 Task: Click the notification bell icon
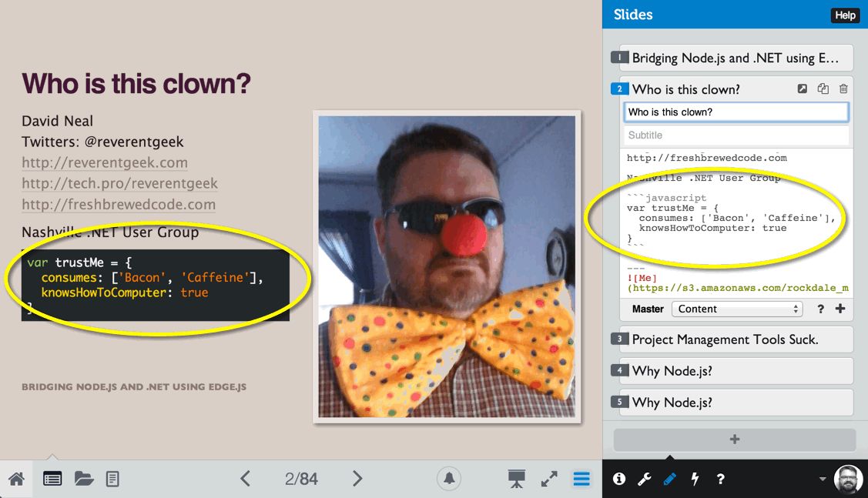[x=449, y=479]
